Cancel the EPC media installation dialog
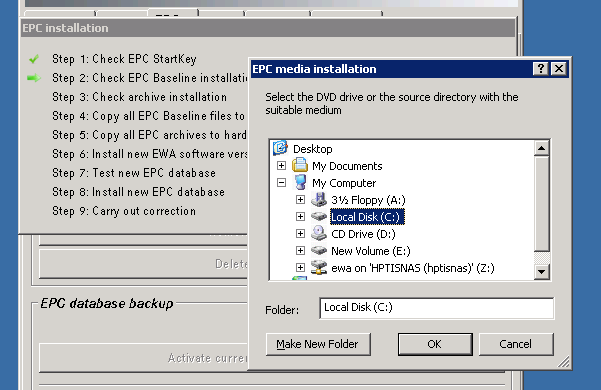 [516, 344]
